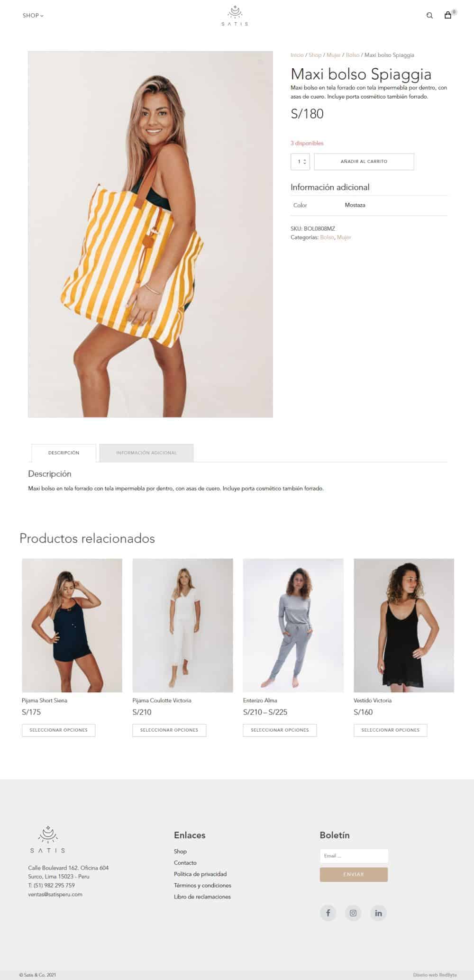Open the shopping bag cart icon
474x980 pixels.
click(x=448, y=15)
